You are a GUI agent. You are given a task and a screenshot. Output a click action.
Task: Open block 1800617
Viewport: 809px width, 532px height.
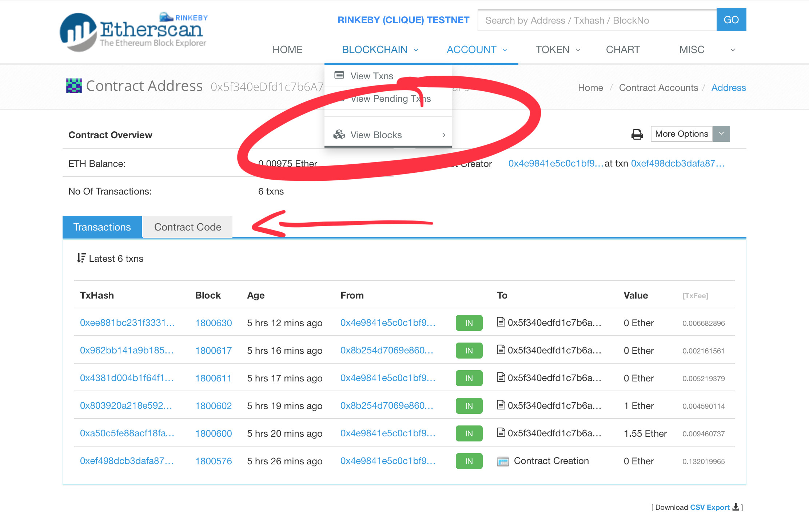214,351
